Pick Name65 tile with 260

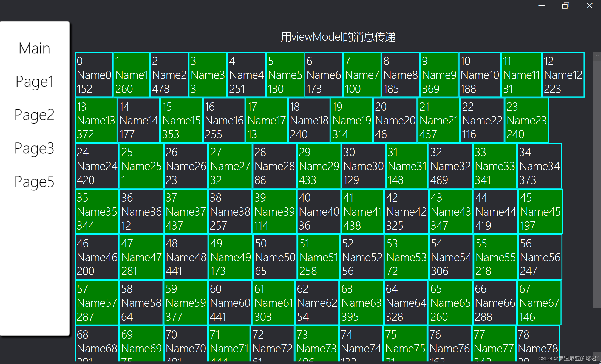(450, 303)
